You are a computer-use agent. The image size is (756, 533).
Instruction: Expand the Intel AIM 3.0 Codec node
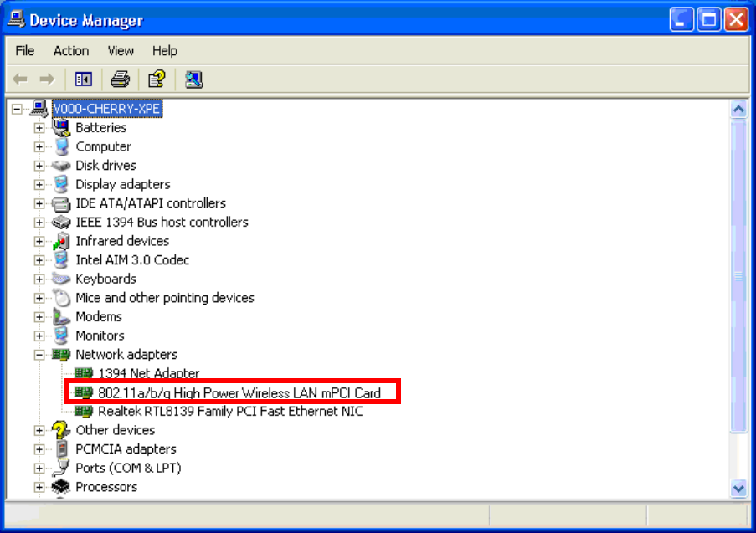pos(39,260)
